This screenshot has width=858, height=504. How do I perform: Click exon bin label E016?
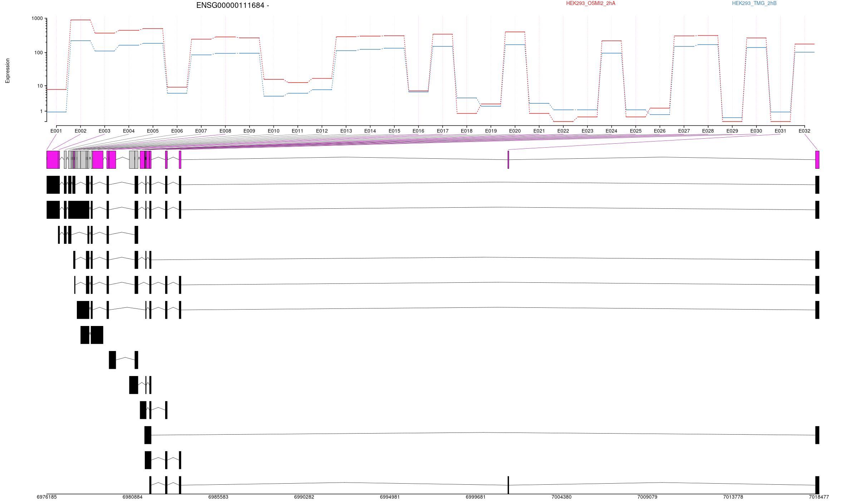(x=418, y=131)
